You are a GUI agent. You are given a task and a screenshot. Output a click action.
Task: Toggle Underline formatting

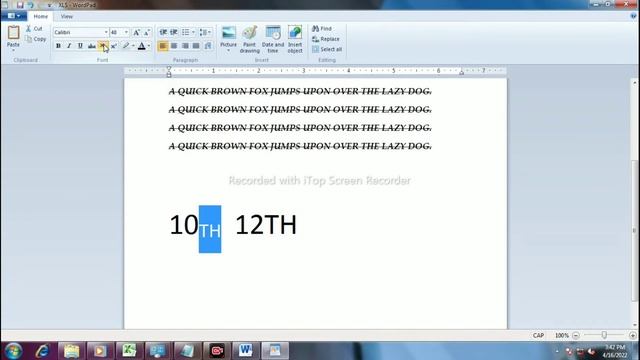(x=80, y=46)
